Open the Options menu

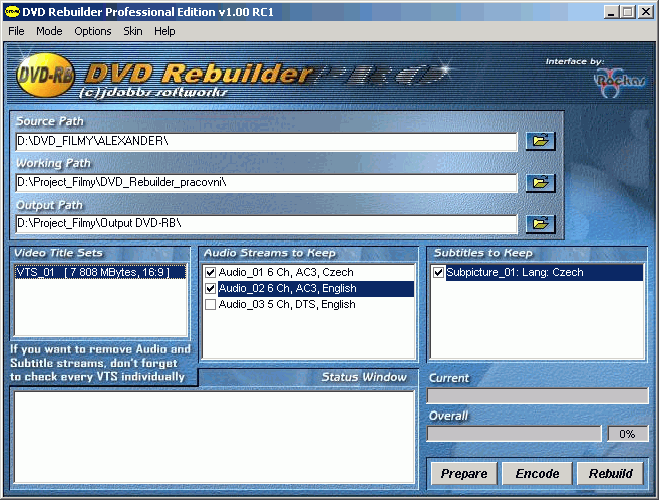[x=93, y=31]
